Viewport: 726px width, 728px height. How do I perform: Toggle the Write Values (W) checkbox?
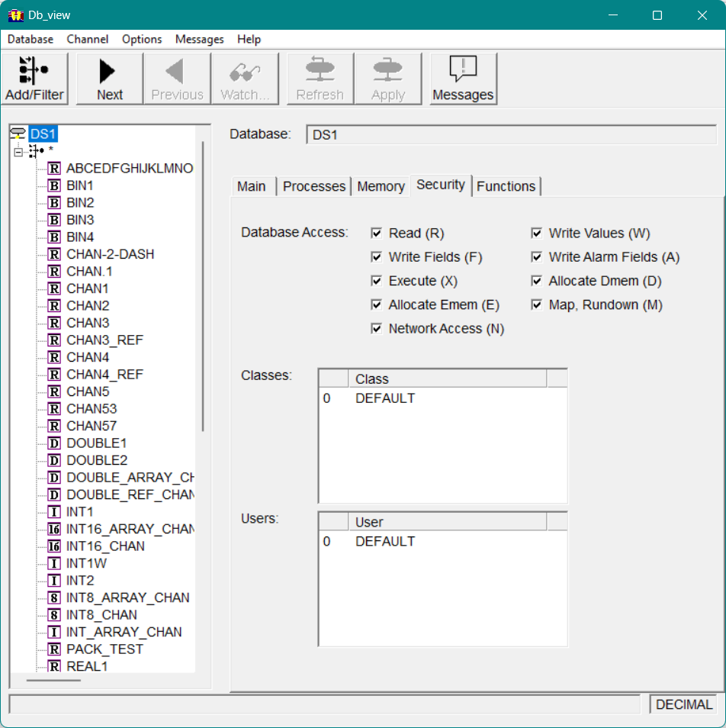pos(537,234)
